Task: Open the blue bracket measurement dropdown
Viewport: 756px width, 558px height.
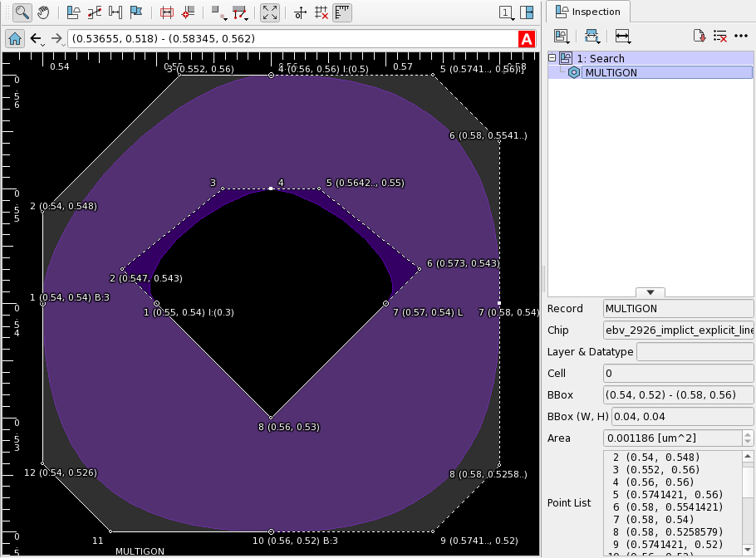Action: point(592,37)
